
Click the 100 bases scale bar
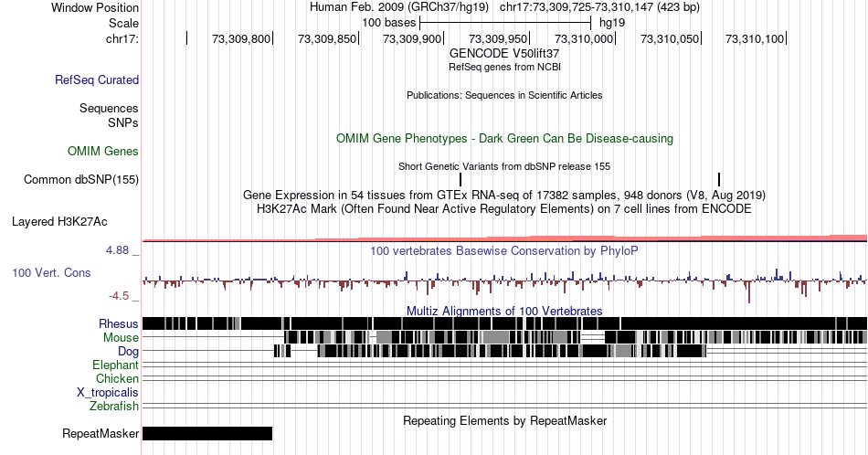[x=505, y=23]
